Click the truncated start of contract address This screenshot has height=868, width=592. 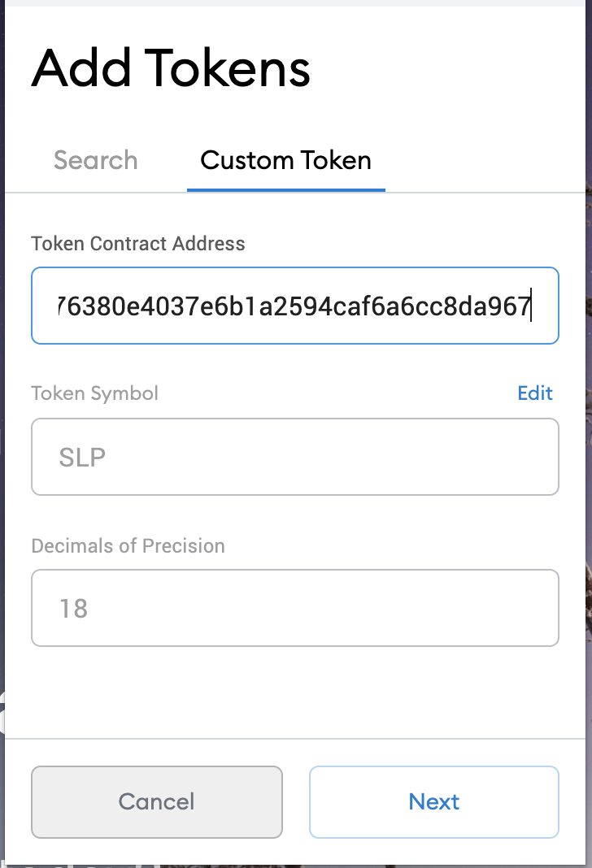(x=62, y=306)
